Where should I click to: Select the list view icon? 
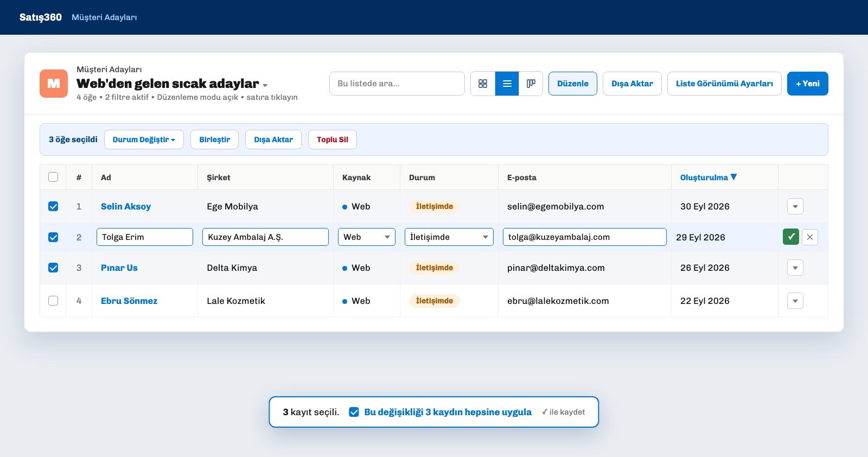pyautogui.click(x=507, y=84)
